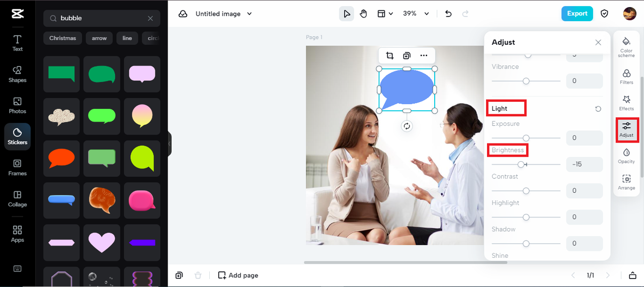Click the rotate handle below the bubble
Viewport: 644px width, 287px height.
pyautogui.click(x=407, y=126)
